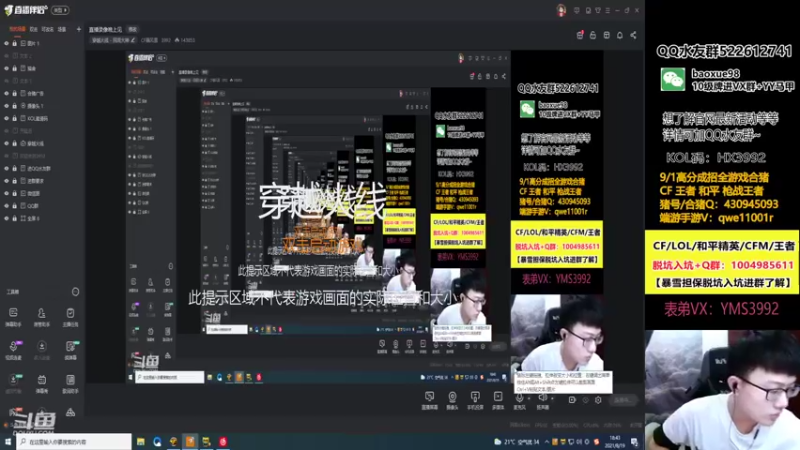Open the 弹幕助手 tool in the toolbox
Image resolution: width=800 pixels, height=450 pixels.
13,316
